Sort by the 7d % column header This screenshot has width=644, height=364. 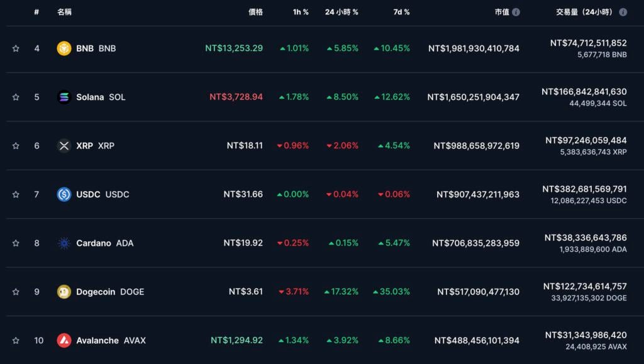pyautogui.click(x=402, y=12)
